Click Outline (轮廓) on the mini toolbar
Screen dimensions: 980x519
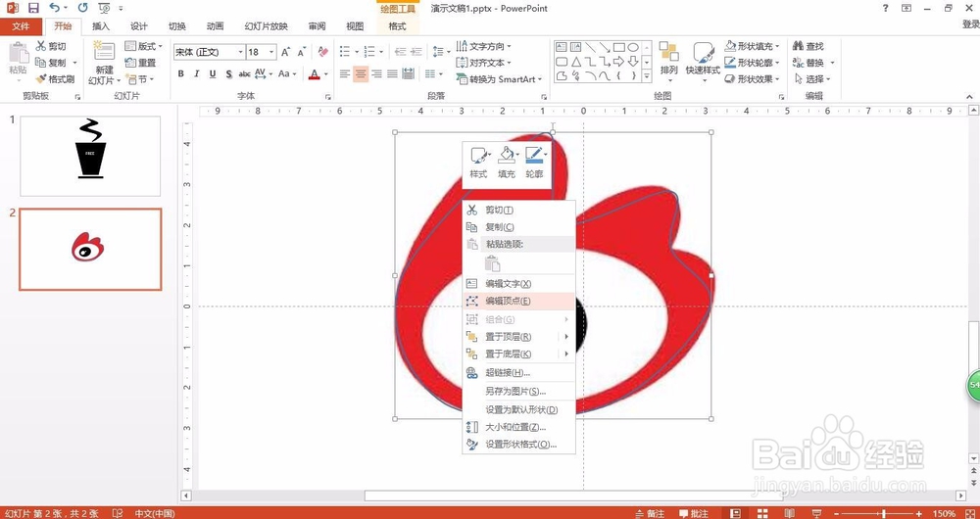pyautogui.click(x=535, y=163)
